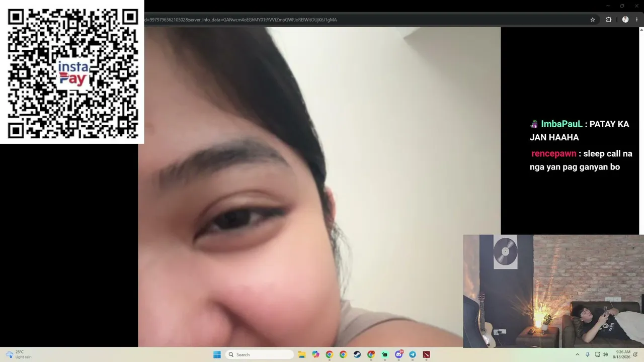This screenshot has height=362, width=644.
Task: Open Dota 2 from the taskbar
Action: (427, 354)
